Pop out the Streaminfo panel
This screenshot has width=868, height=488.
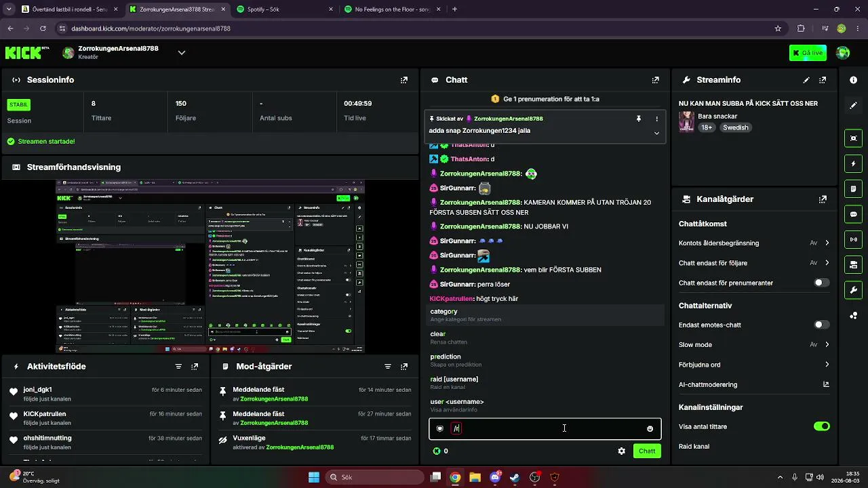pos(823,80)
